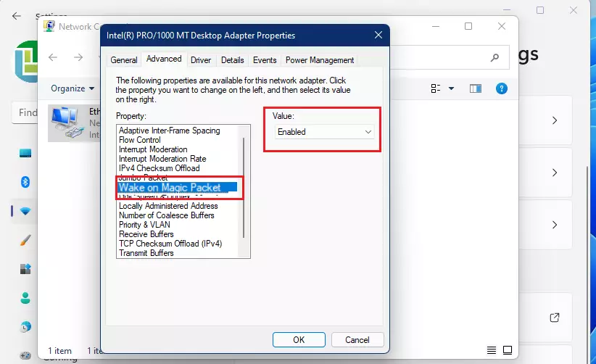The height and width of the screenshot is (364, 596).
Task: Open Apps in Settings sidebar
Action: [25, 269]
